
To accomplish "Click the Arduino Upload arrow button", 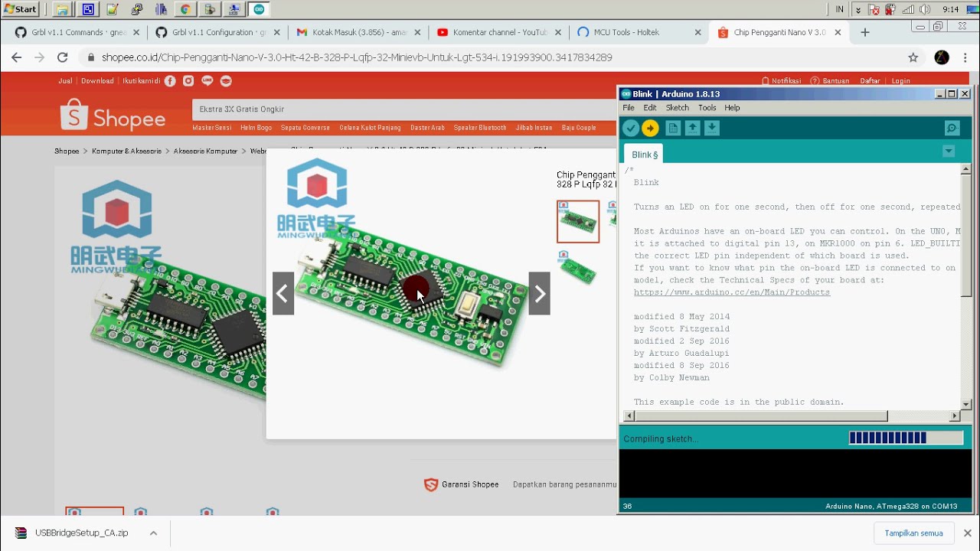I will [x=650, y=129].
